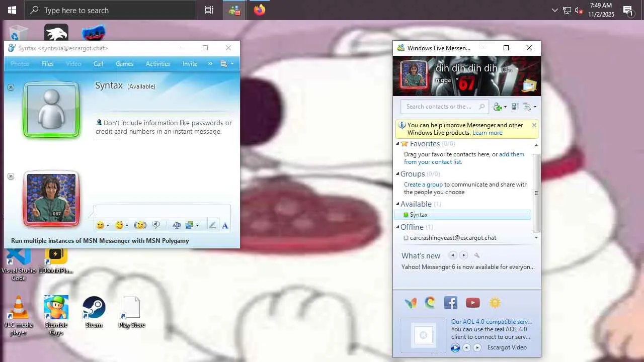Expand the chat toolbar overflow chevron

pos(210,64)
